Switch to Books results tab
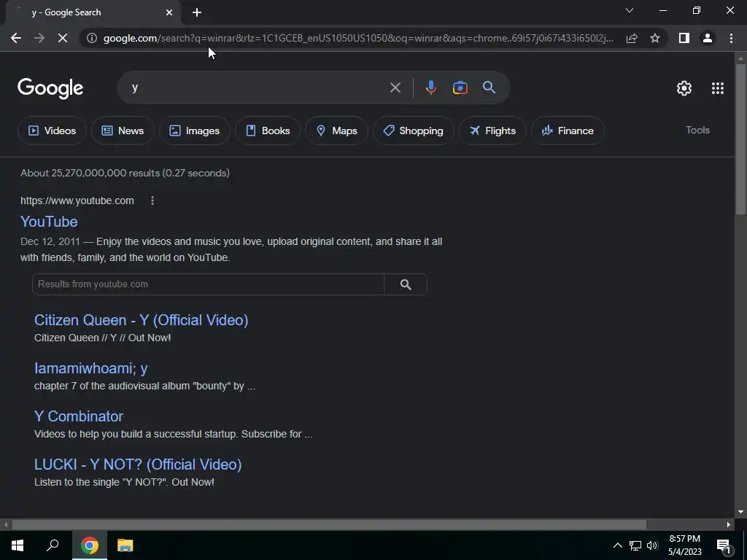Image resolution: width=747 pixels, height=560 pixels. tap(268, 131)
